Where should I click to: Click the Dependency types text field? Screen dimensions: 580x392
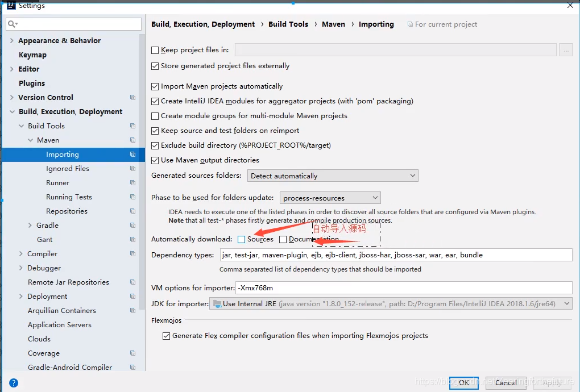[396, 255]
